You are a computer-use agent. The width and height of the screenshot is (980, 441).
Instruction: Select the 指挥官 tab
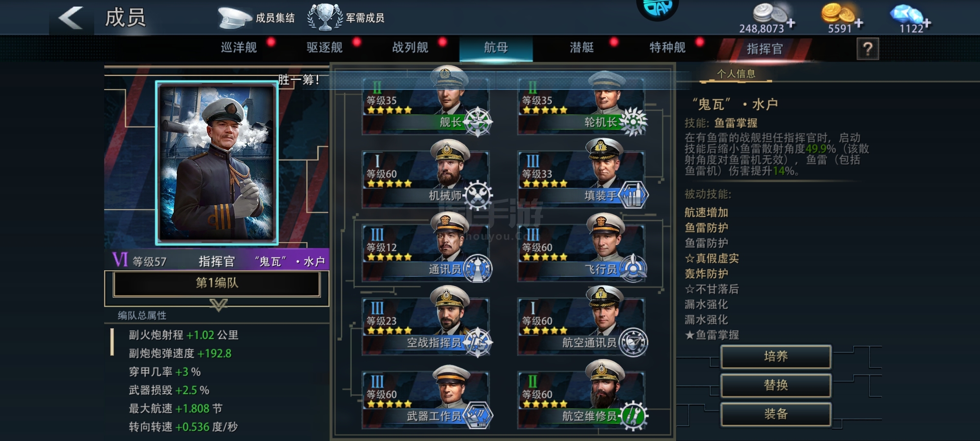click(x=764, y=49)
